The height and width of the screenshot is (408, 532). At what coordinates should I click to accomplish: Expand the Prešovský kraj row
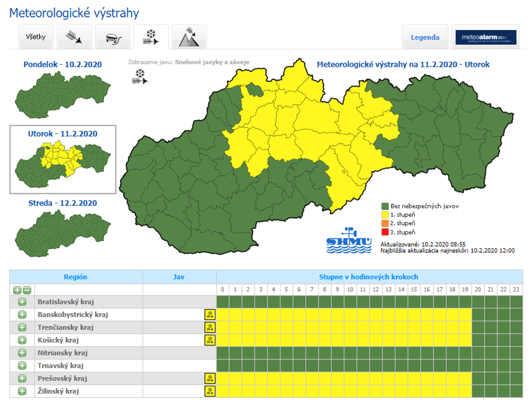click(22, 378)
